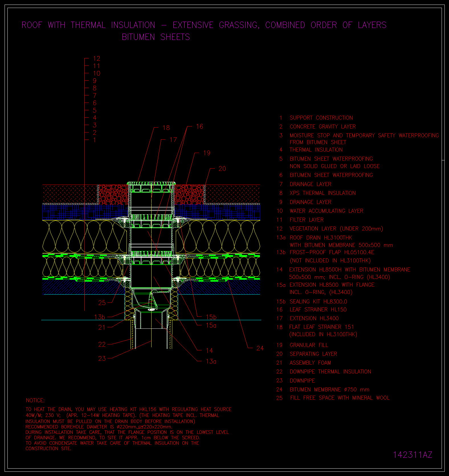Select legend text "ROOF DRAIN HL3100THK"

pyautogui.click(x=321, y=238)
